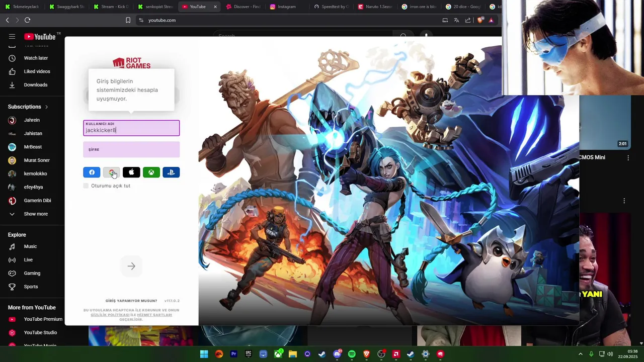Switch to Stream - Kick browser tab
This screenshot has height=362, width=644.
(x=111, y=7)
